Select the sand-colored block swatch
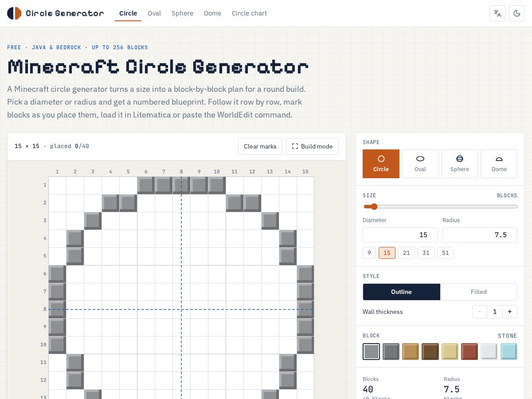 [x=450, y=352]
